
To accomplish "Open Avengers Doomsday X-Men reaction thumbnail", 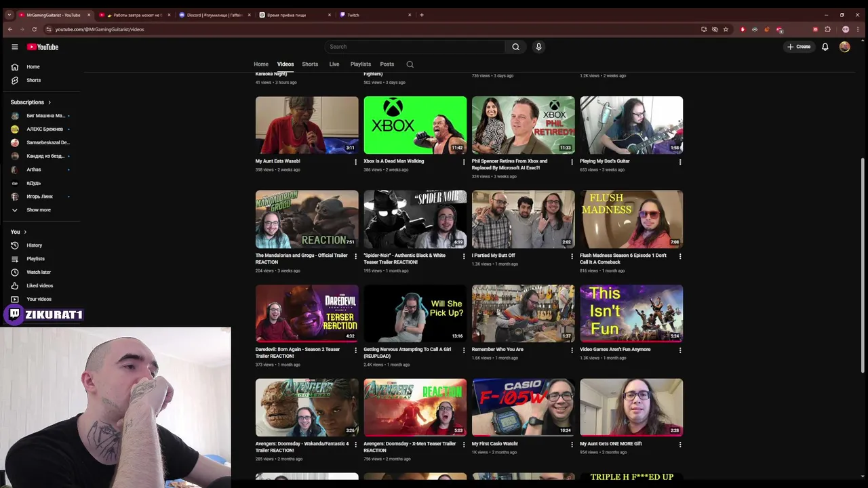I will 415,407.
